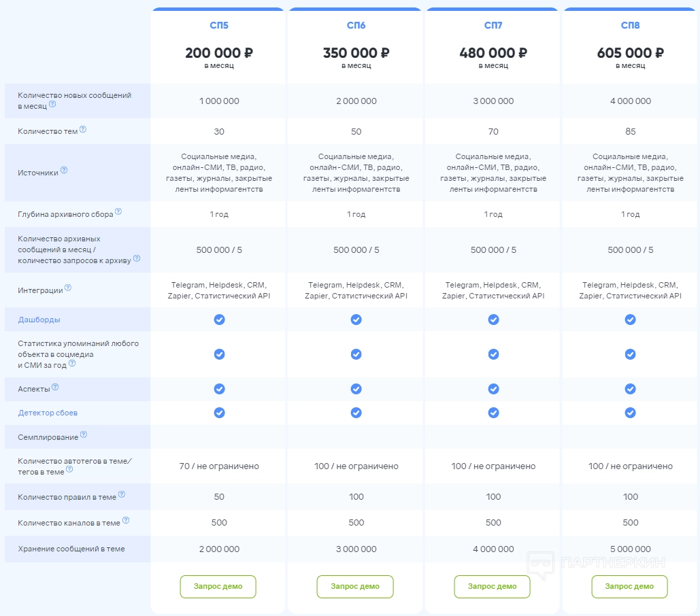Open the Дашборды link
This screenshot has height=616, width=700.
click(39, 320)
